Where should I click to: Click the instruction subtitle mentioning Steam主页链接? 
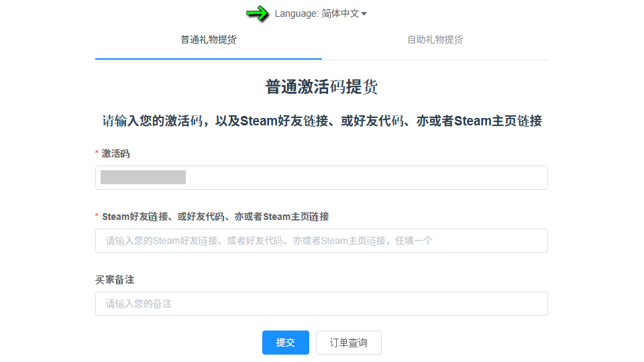321,121
